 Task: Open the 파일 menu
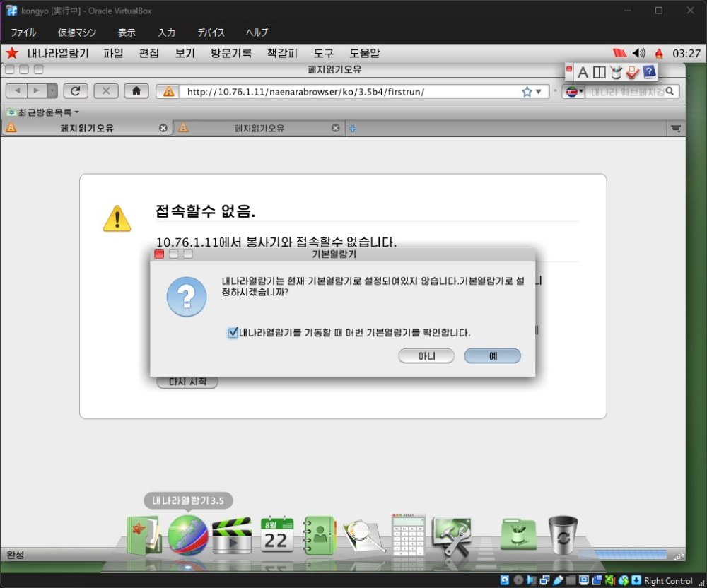point(112,53)
